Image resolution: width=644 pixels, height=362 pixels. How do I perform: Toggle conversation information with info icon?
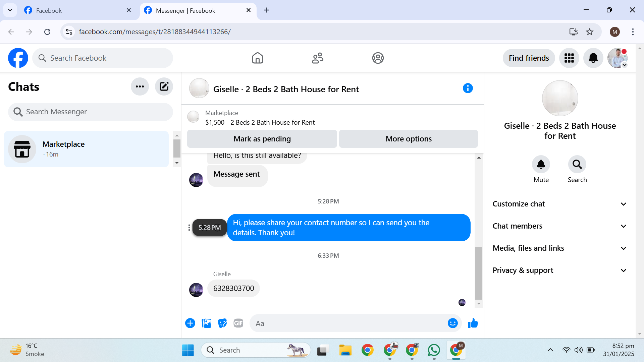(x=468, y=88)
